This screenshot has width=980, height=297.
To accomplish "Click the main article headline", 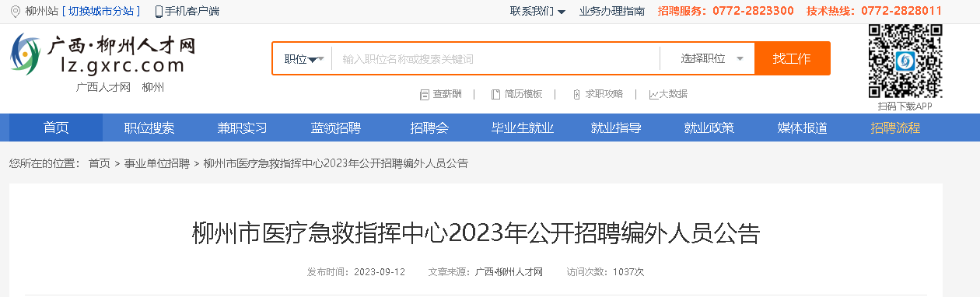I will tap(475, 233).
